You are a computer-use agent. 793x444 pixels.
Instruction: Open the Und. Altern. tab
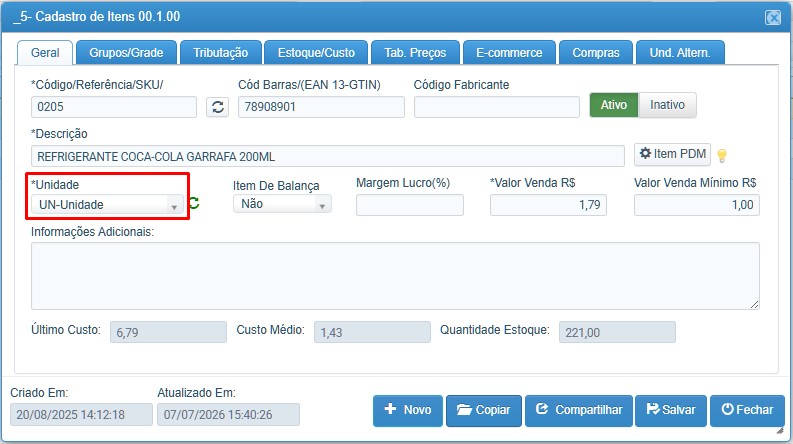pos(680,53)
